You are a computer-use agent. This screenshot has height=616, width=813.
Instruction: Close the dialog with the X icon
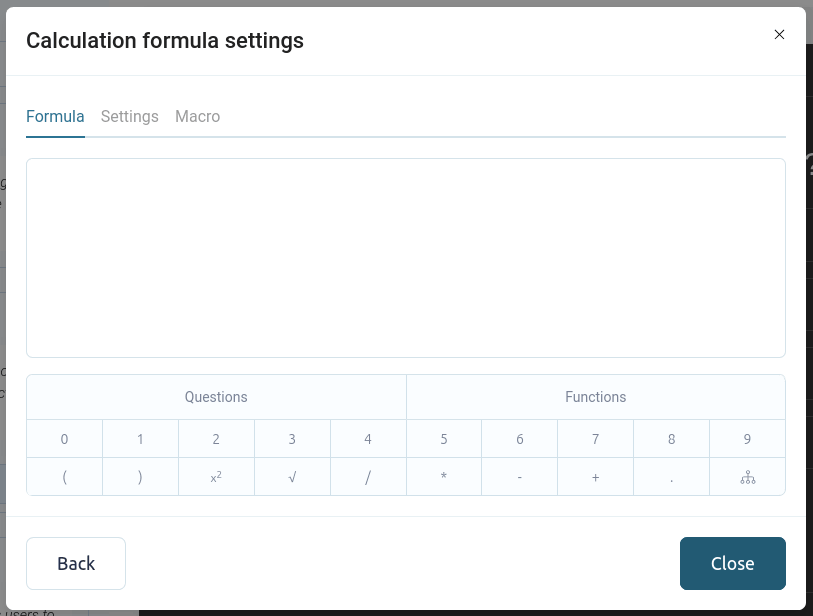[780, 34]
